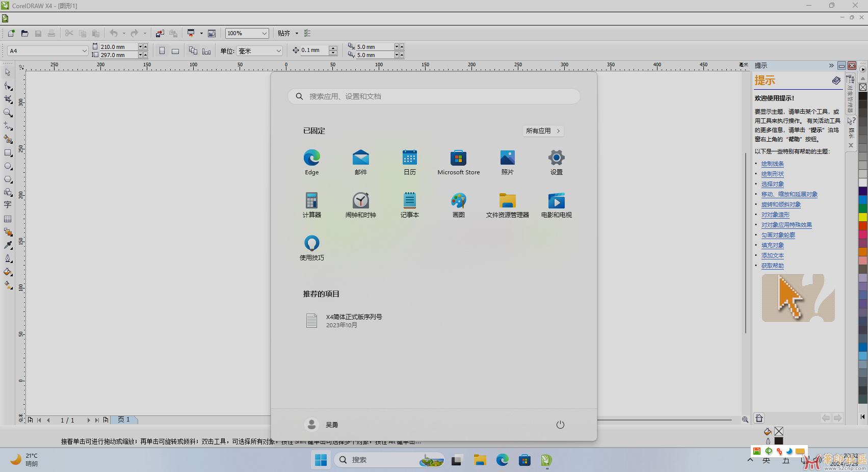Open 记事本 from pinned apps
Image resolution: width=868 pixels, height=472 pixels.
(410, 205)
